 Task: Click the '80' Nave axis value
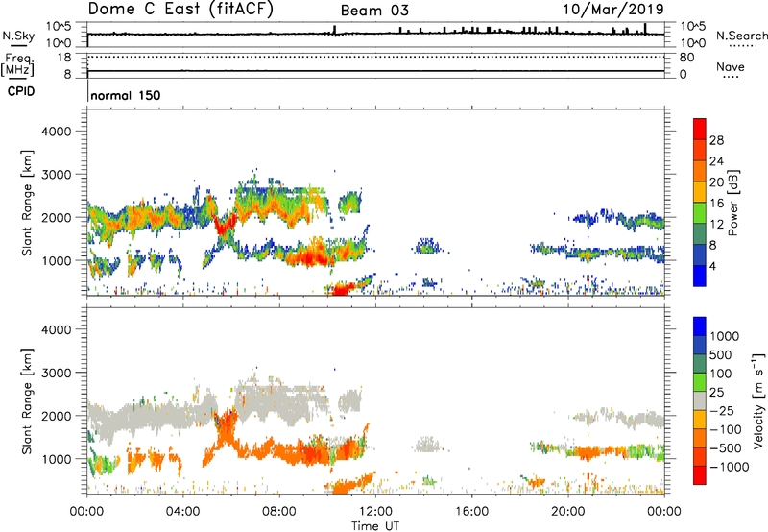686,58
